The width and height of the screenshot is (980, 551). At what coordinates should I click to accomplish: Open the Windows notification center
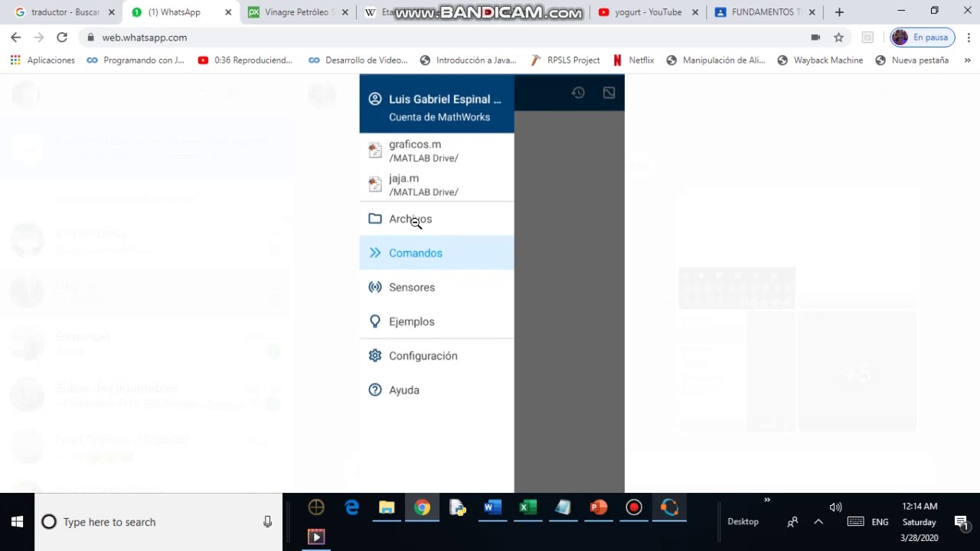click(962, 522)
